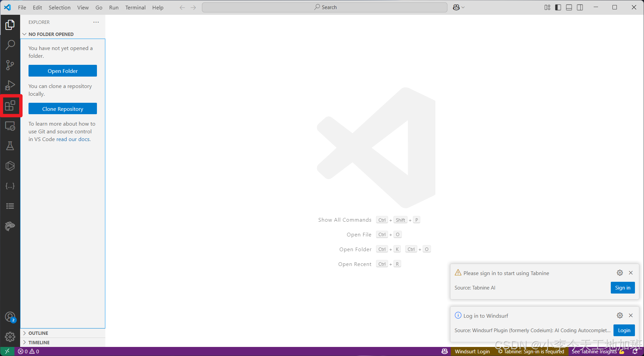Image resolution: width=644 pixels, height=356 pixels.
Task: Open Windsurf notification settings gear
Action: (x=620, y=315)
